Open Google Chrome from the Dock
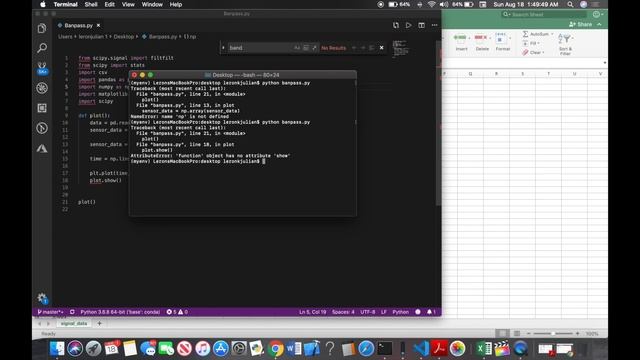The width and height of the screenshot is (640, 360). point(276,349)
